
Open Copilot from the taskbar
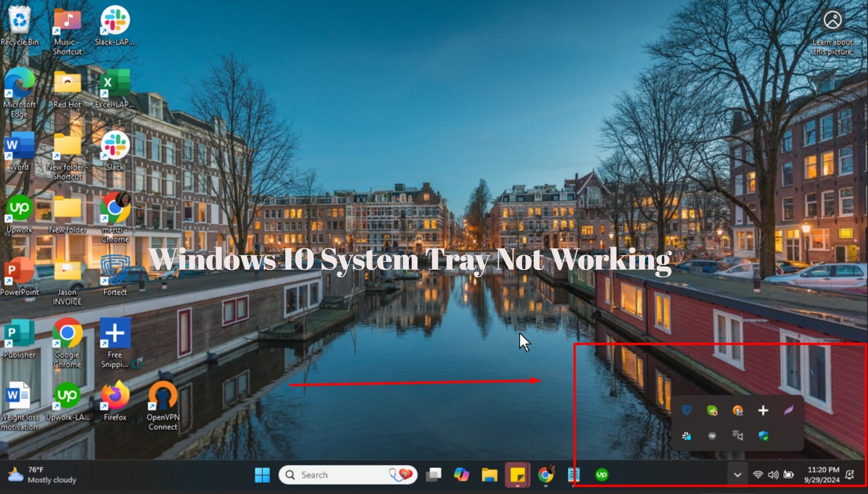click(x=462, y=475)
